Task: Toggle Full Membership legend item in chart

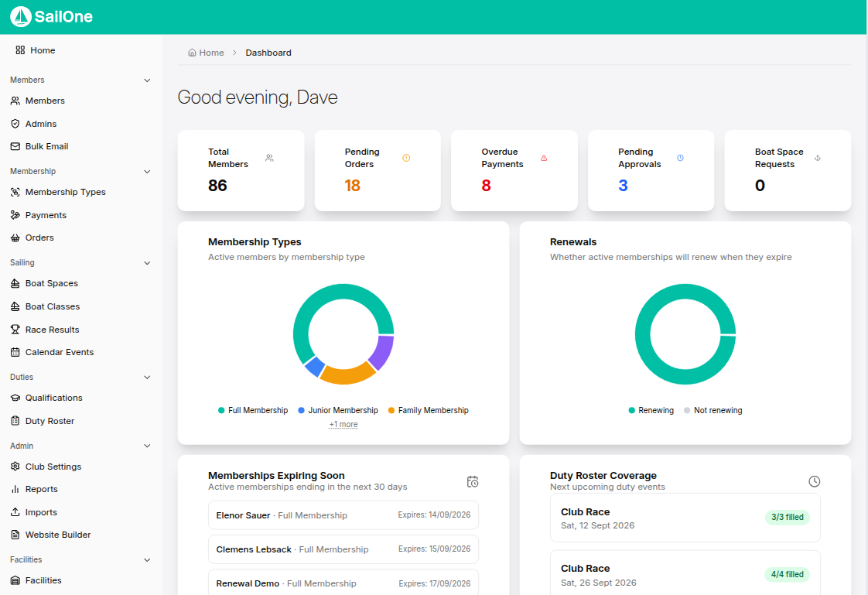Action: click(253, 410)
